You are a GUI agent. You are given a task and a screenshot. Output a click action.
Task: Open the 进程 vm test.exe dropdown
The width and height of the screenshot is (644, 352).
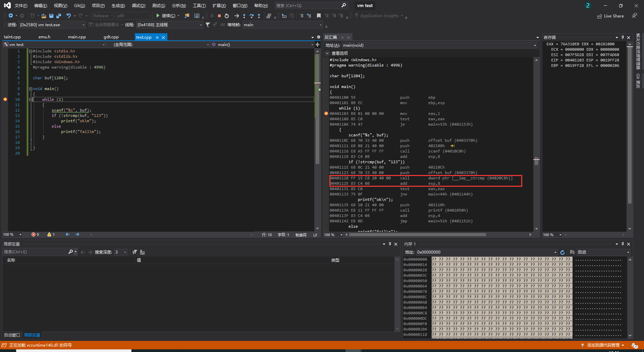click(x=83, y=25)
